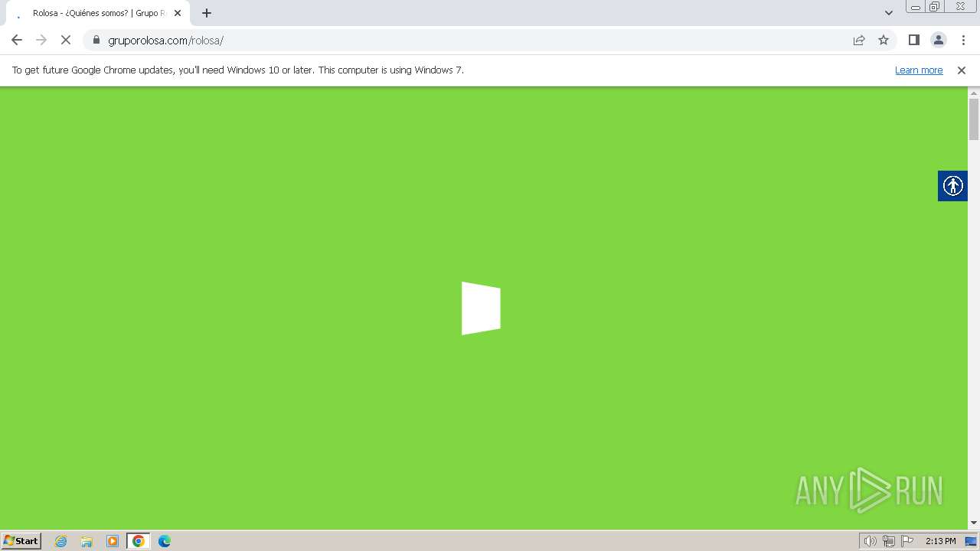
Task: Open Microsoft Edge from taskbar
Action: (x=165, y=541)
